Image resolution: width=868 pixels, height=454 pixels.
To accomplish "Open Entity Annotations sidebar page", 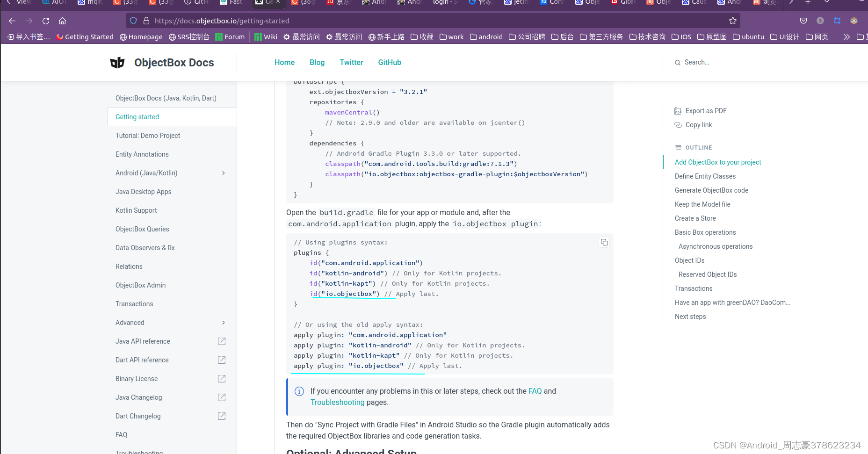I will [x=142, y=154].
